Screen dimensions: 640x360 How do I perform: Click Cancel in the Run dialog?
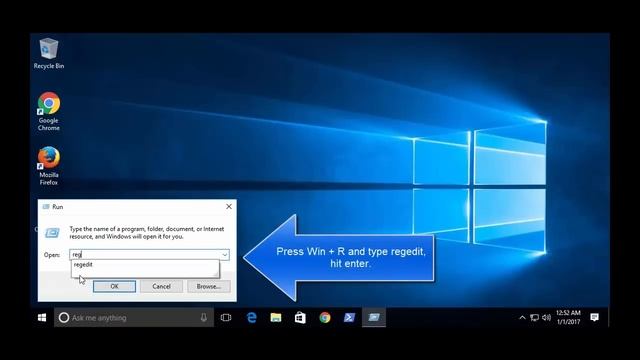click(162, 287)
